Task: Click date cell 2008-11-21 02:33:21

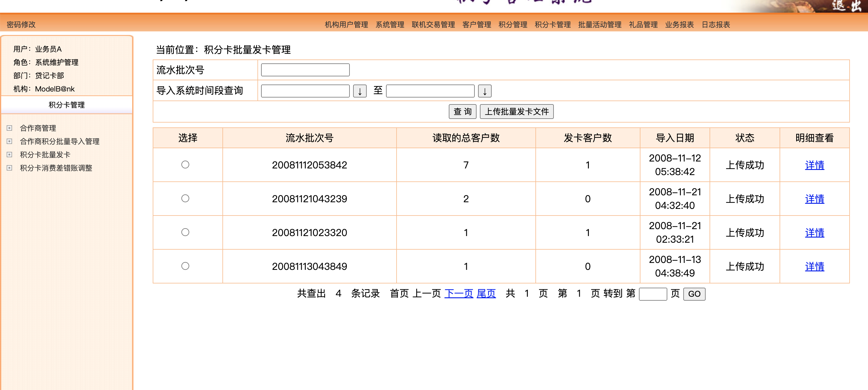Action: pos(675,232)
